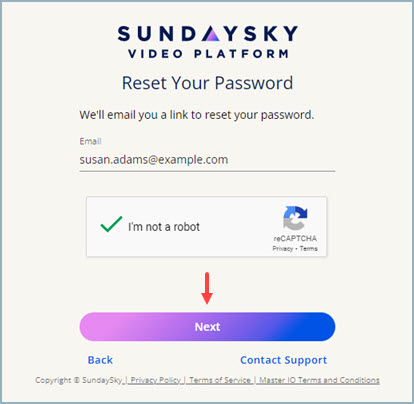The image size is (414, 404).
Task: Click the reset link instruction sentence
Action: (x=197, y=115)
